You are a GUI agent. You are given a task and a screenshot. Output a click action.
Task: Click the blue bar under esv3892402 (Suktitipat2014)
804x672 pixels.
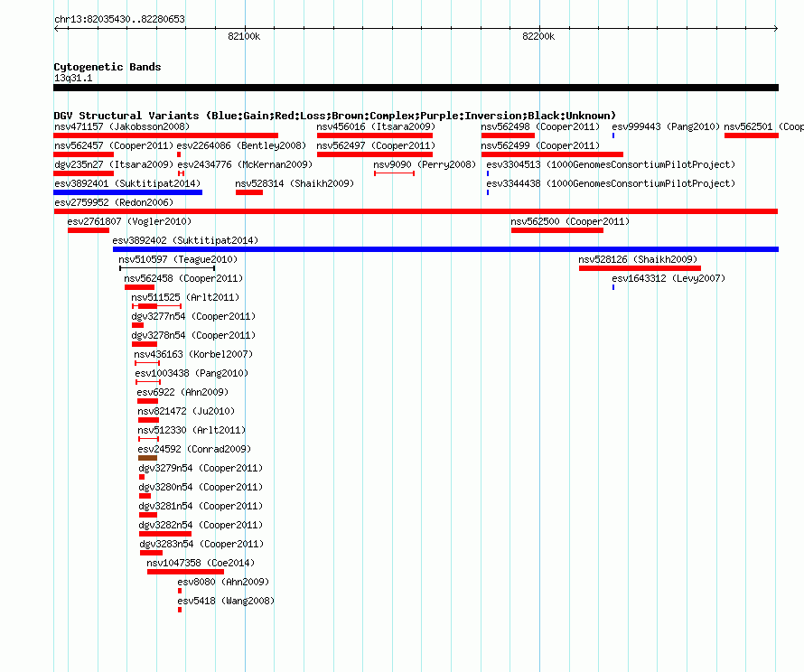click(445, 249)
